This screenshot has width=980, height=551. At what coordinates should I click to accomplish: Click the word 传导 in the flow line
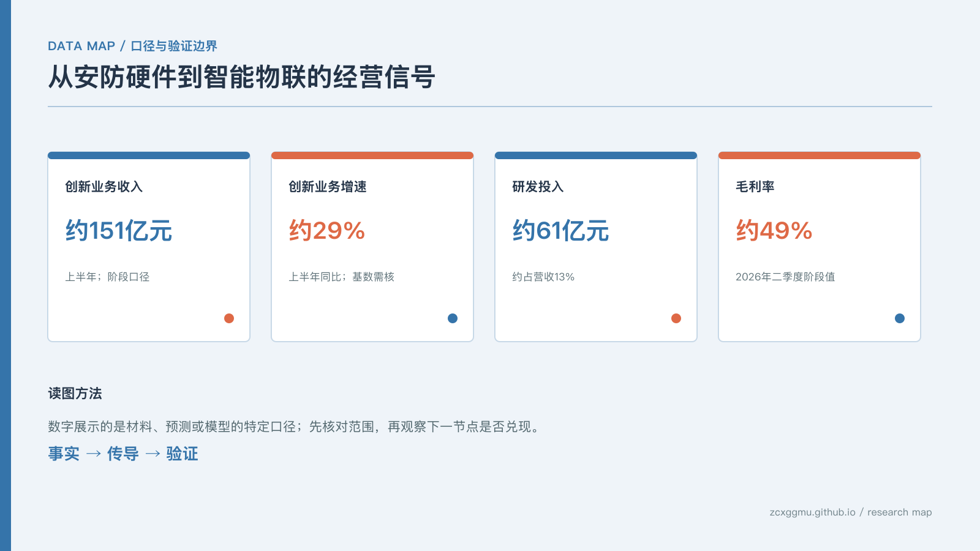(x=123, y=454)
